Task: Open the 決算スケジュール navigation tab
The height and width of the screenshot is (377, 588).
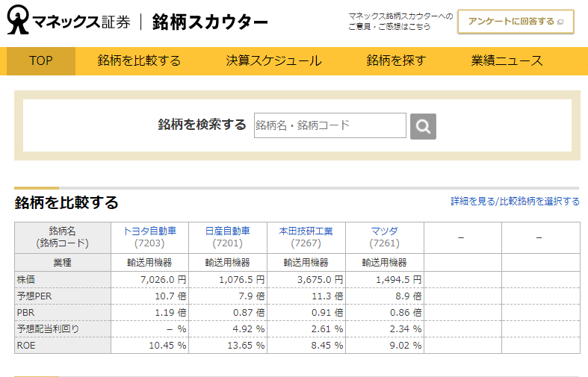Action: 273,60
